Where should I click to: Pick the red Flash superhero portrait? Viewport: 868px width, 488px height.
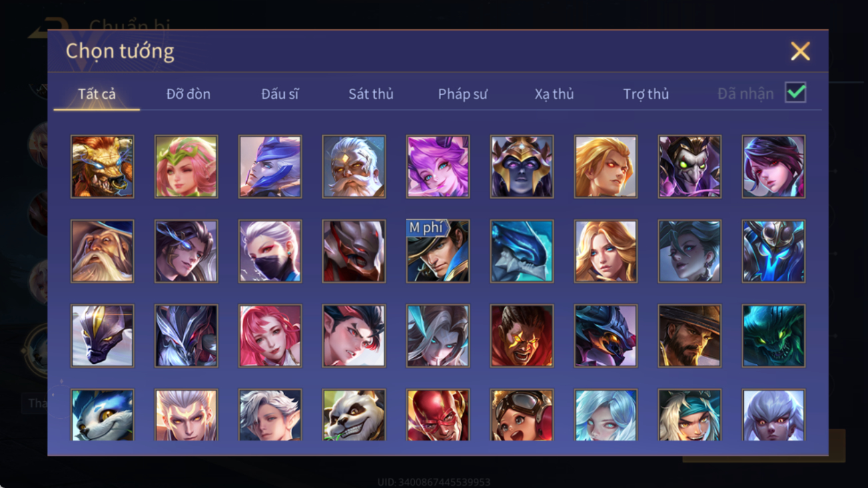coord(438,415)
